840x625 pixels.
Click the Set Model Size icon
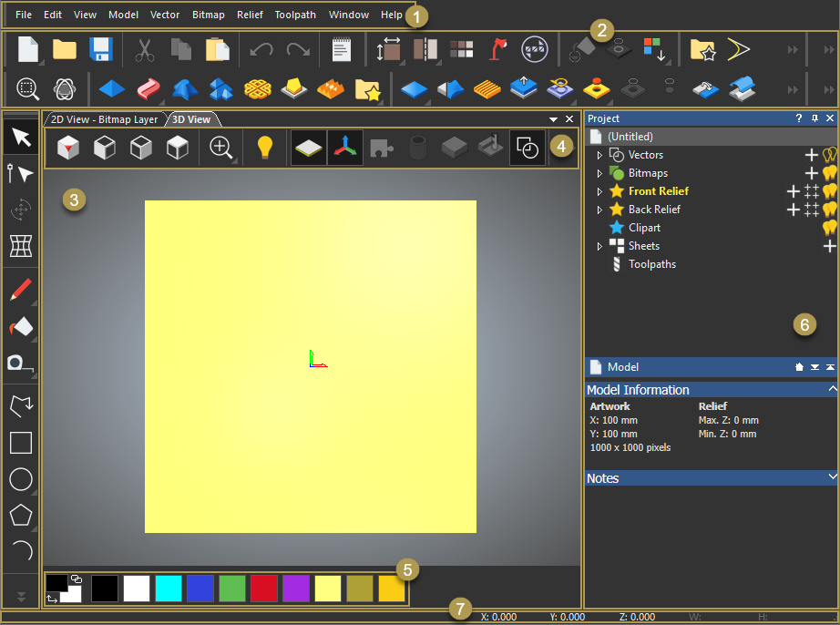click(x=389, y=49)
